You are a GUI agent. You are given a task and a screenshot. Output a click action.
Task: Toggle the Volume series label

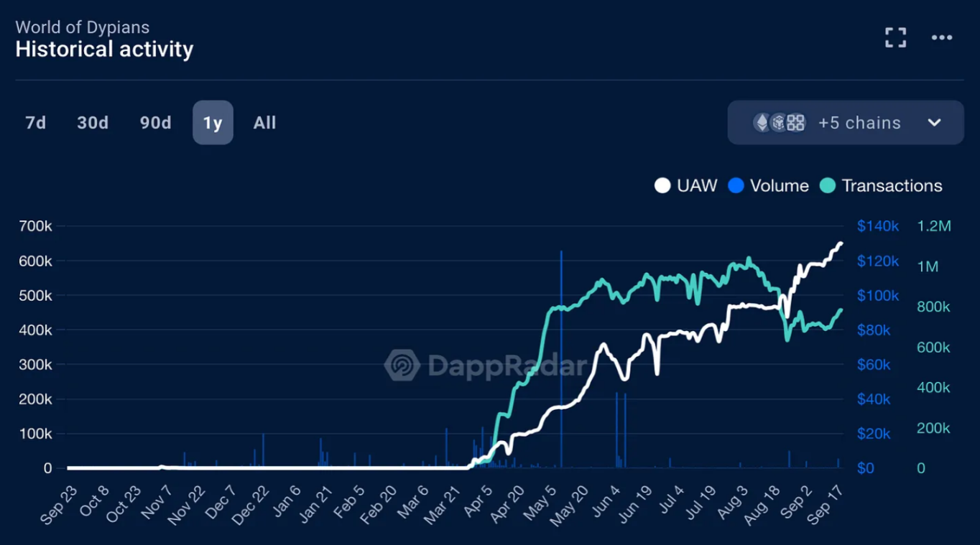pos(779,186)
